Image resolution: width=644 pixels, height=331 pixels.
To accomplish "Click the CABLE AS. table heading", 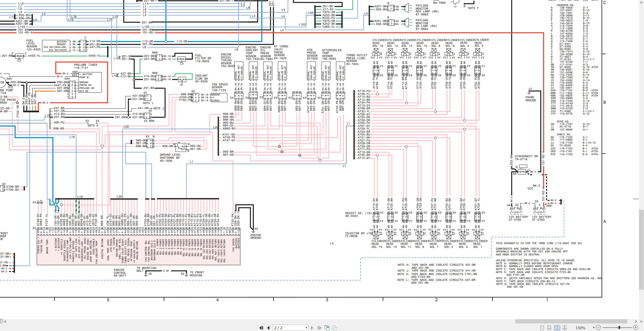I will point(564,135).
